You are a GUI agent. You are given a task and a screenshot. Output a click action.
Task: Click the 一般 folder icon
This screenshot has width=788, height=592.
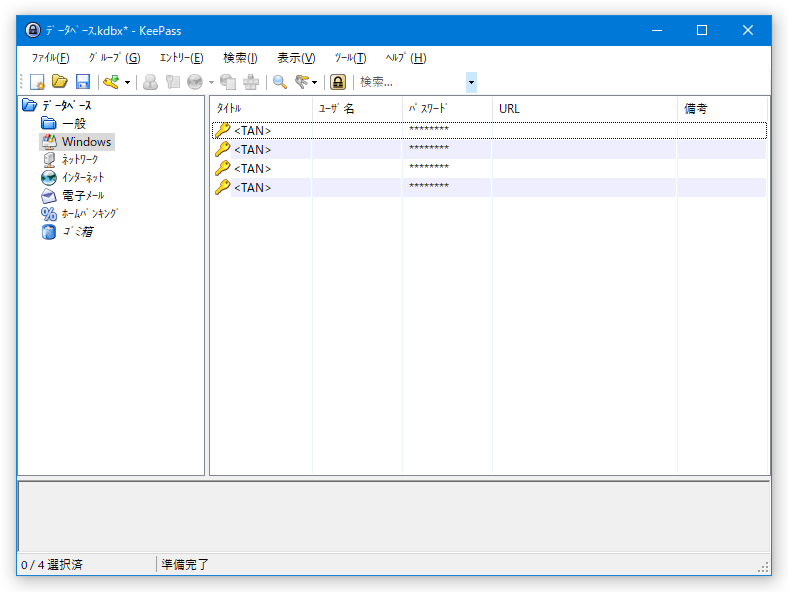(49, 123)
